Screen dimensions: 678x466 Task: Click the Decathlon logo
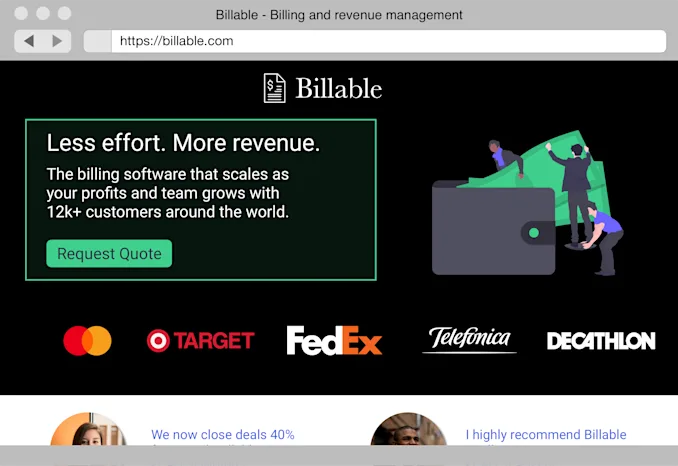click(601, 341)
